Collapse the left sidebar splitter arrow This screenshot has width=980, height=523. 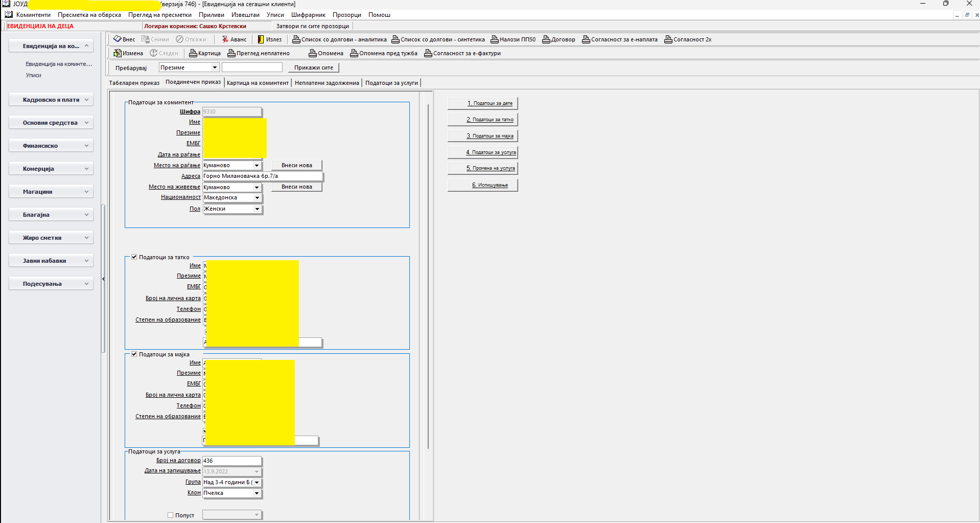[103, 279]
